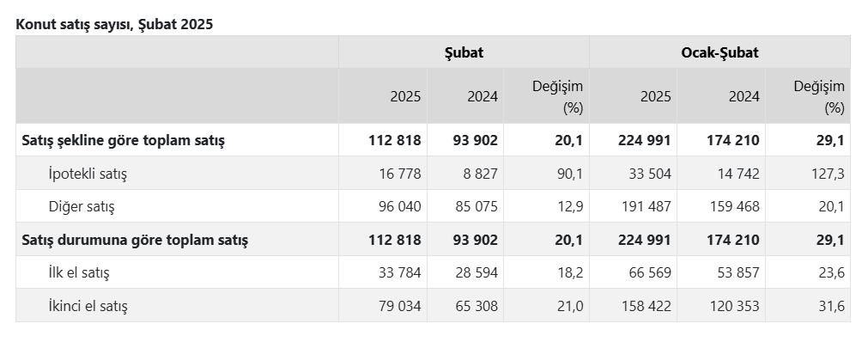Select the Şubat column group header

click(464, 52)
